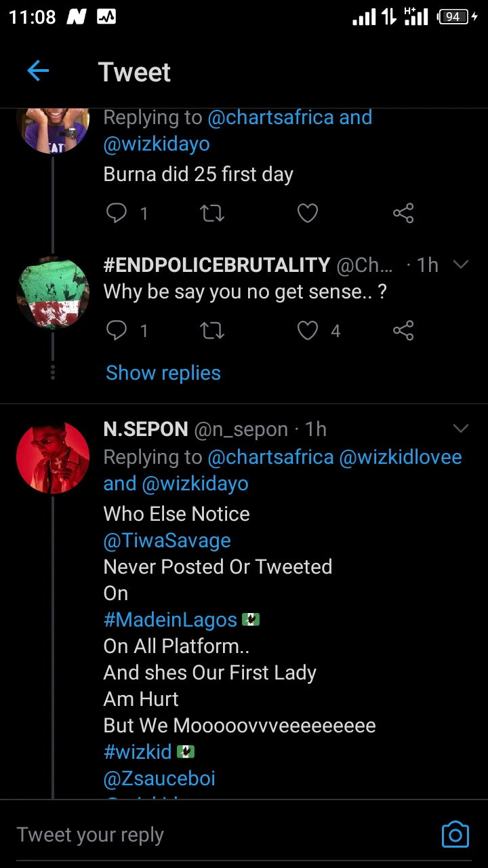
Task: Go back using the arrow icon
Action: (38, 71)
